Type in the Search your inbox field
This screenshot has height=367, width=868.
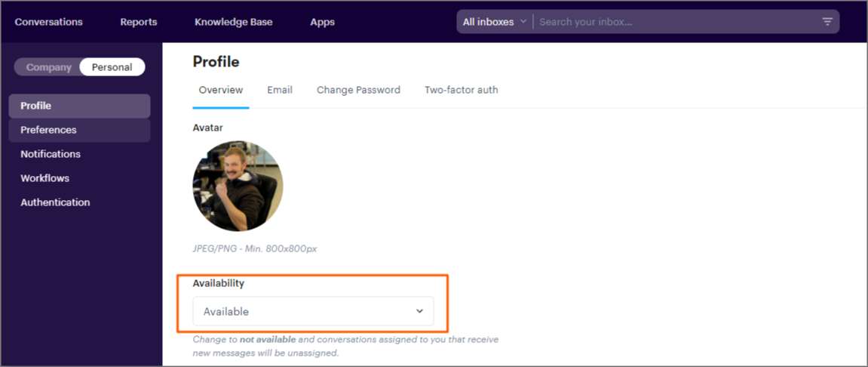pos(675,22)
